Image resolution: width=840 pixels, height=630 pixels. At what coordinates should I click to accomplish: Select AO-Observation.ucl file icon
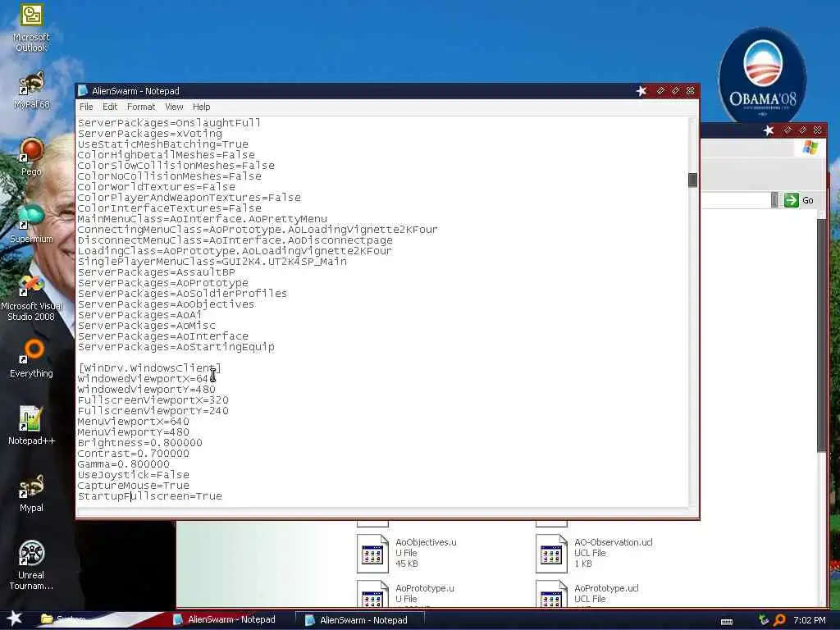[x=551, y=554]
